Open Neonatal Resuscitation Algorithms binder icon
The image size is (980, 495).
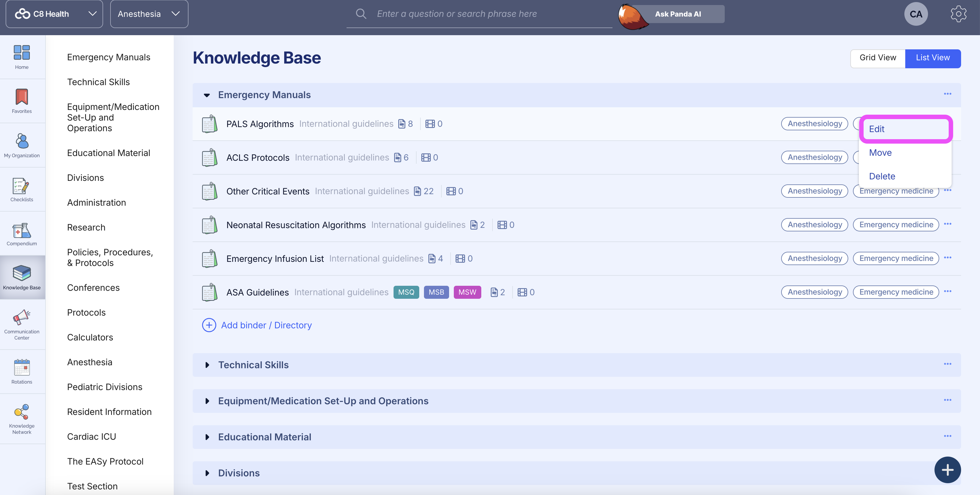[209, 225]
